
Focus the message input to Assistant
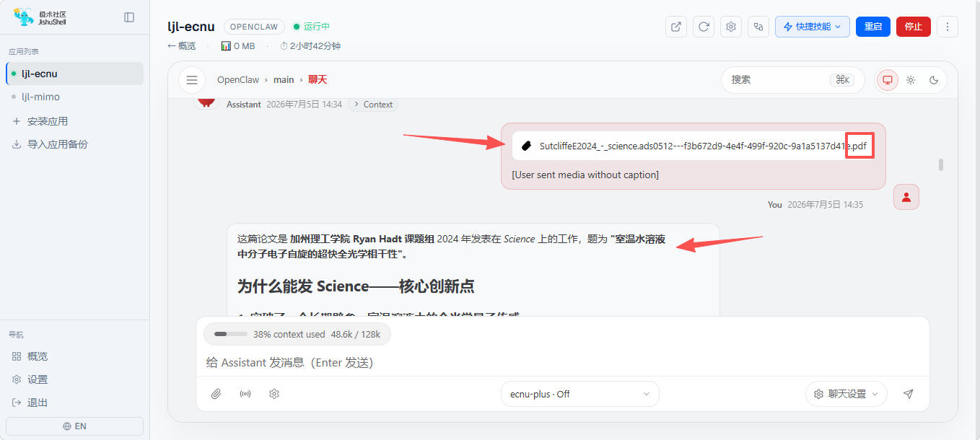(x=562, y=362)
